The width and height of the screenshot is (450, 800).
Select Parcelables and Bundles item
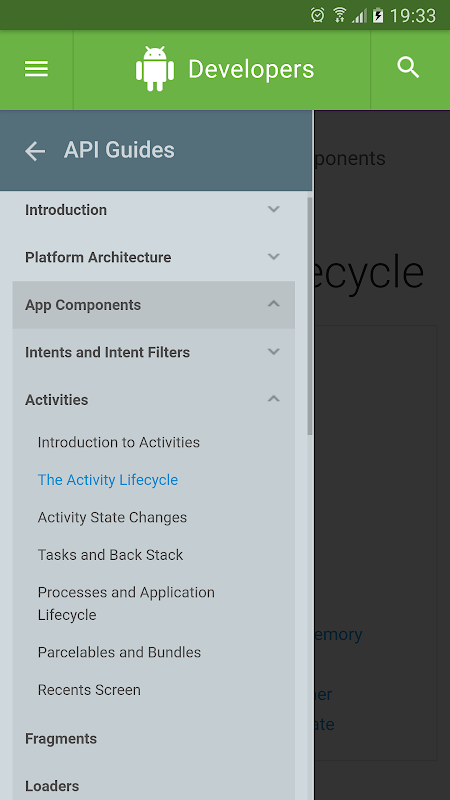(119, 652)
